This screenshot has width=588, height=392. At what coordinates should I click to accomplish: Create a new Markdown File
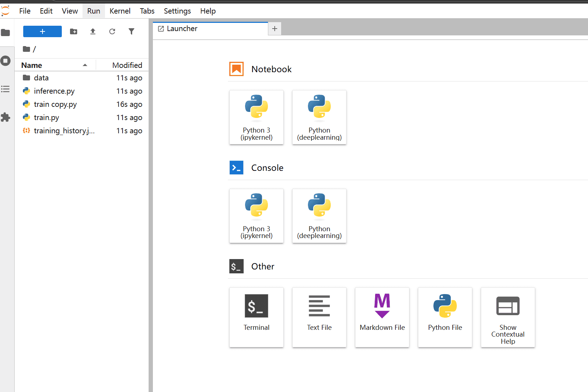[x=382, y=317]
